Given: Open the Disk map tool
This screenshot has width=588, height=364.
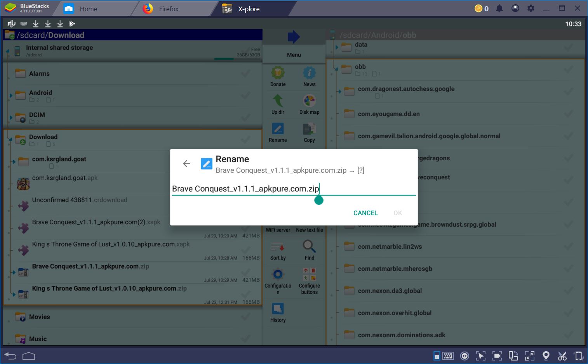Looking at the screenshot, I should tap(309, 101).
